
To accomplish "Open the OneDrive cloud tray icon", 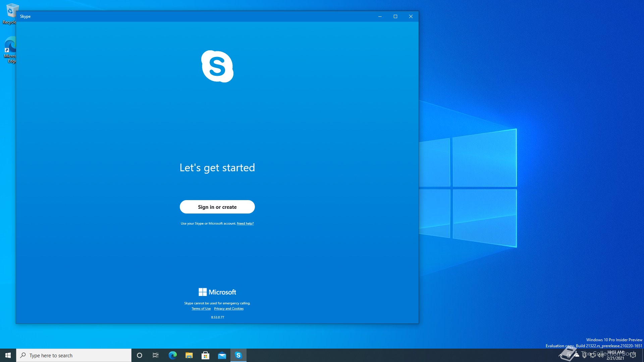I will click(577, 355).
